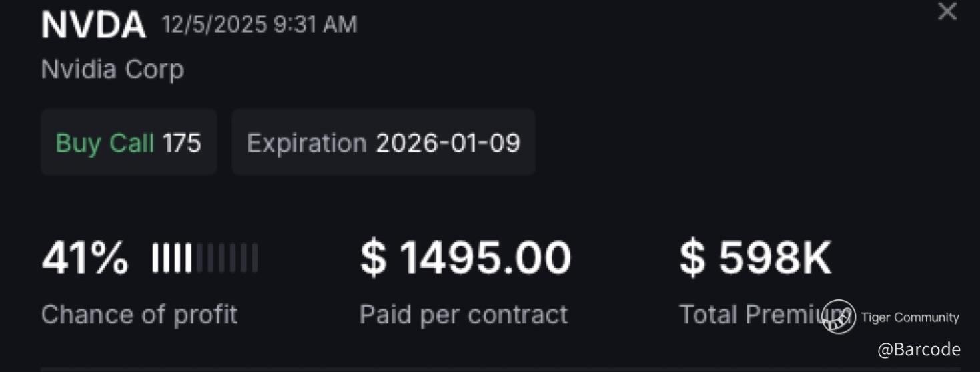Select the Chance of profit label
The height and width of the screenshot is (372, 980).
[x=139, y=314]
